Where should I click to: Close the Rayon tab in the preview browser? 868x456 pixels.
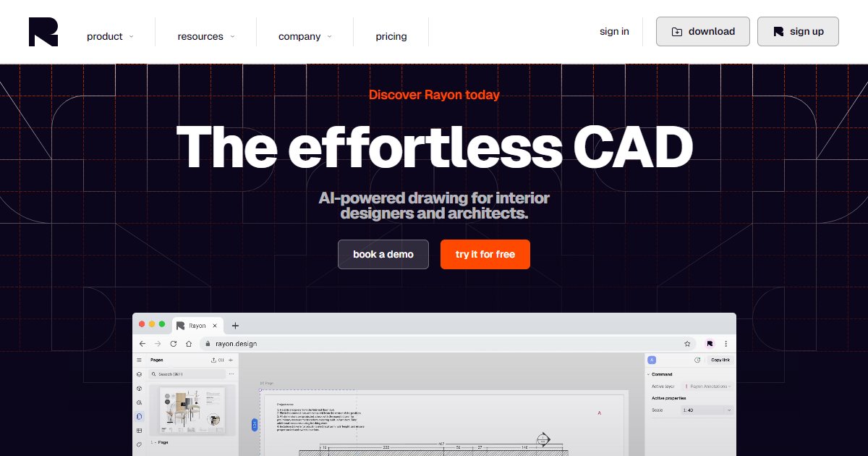click(x=216, y=326)
